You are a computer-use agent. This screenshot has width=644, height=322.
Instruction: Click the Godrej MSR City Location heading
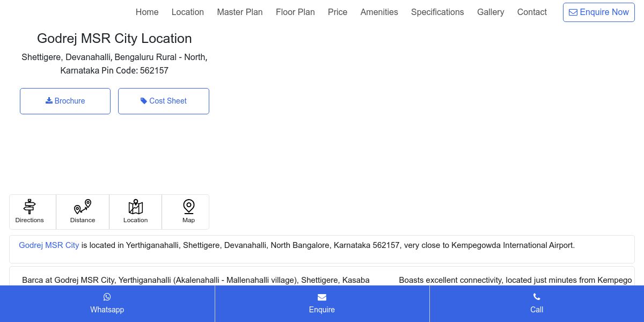[114, 39]
